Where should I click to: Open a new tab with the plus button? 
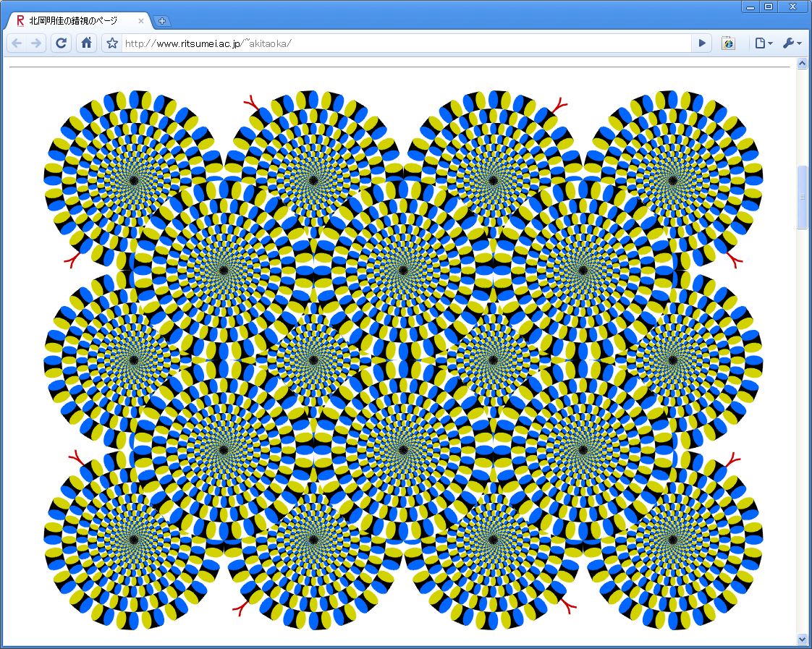point(162,21)
